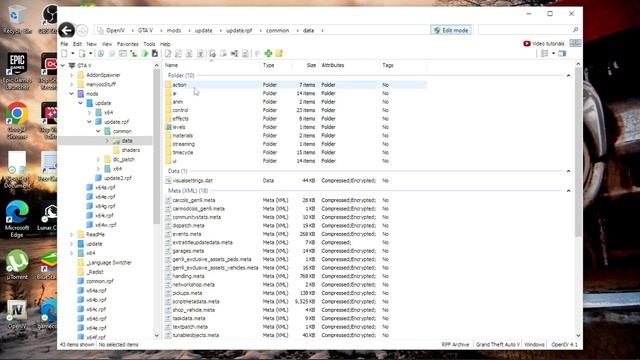Expand the AddonSpawner tree node
Screen dimensions: 640x360
(x=72, y=75)
